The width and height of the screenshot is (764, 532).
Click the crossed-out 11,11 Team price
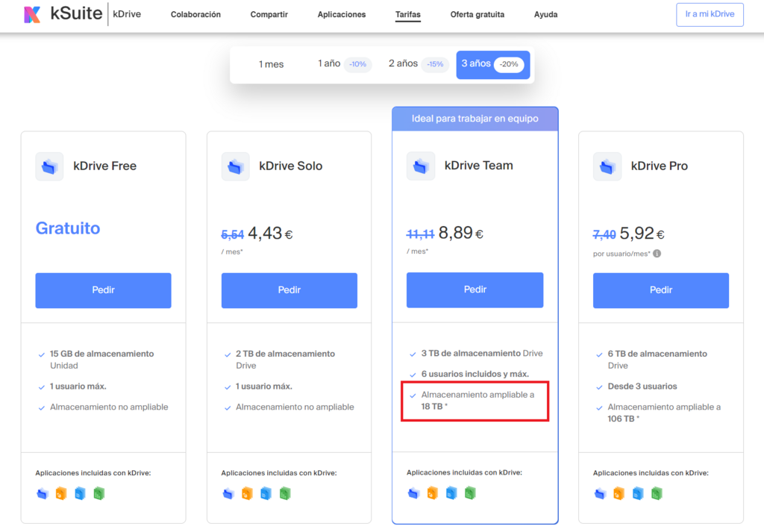(420, 234)
